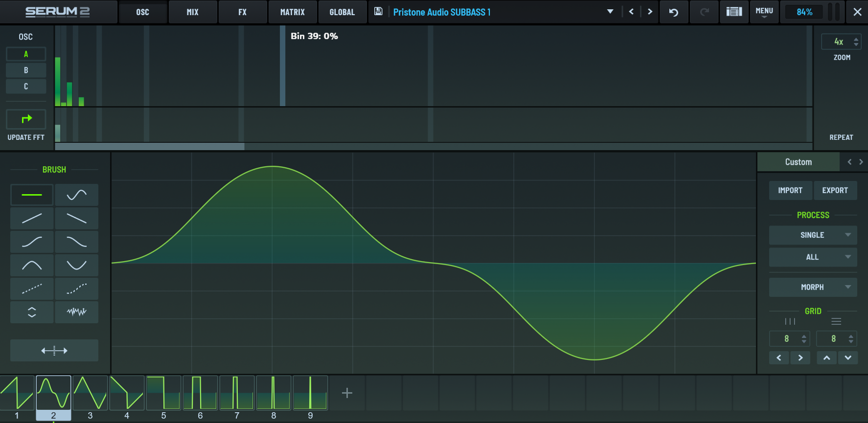
Task: Select oscillator C
Action: pyautogui.click(x=26, y=87)
